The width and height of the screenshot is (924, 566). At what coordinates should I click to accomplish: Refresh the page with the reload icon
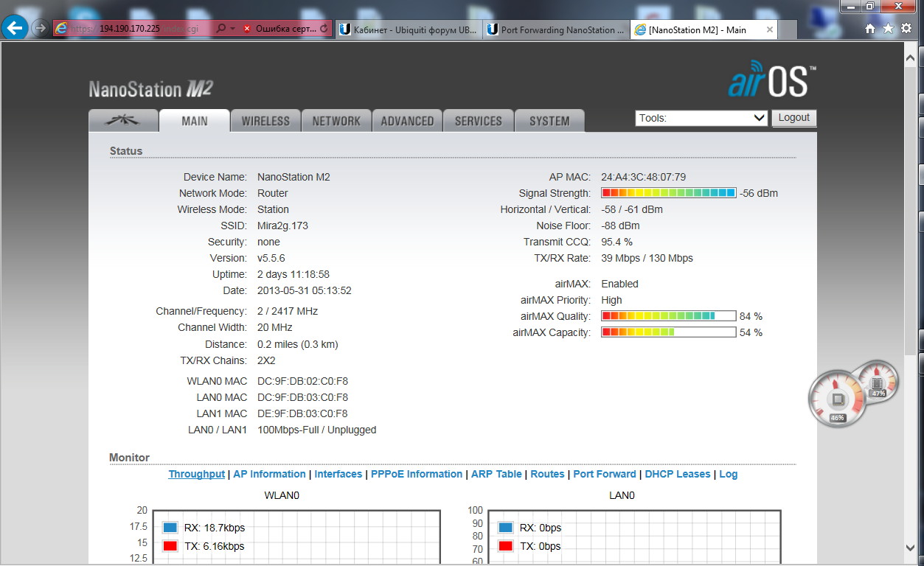(324, 29)
